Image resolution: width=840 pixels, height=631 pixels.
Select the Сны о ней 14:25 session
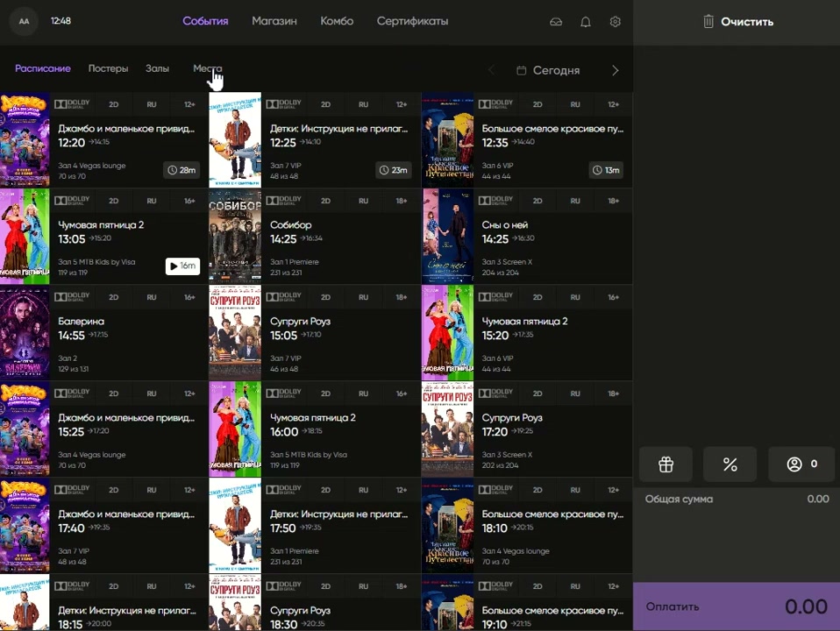(x=527, y=237)
